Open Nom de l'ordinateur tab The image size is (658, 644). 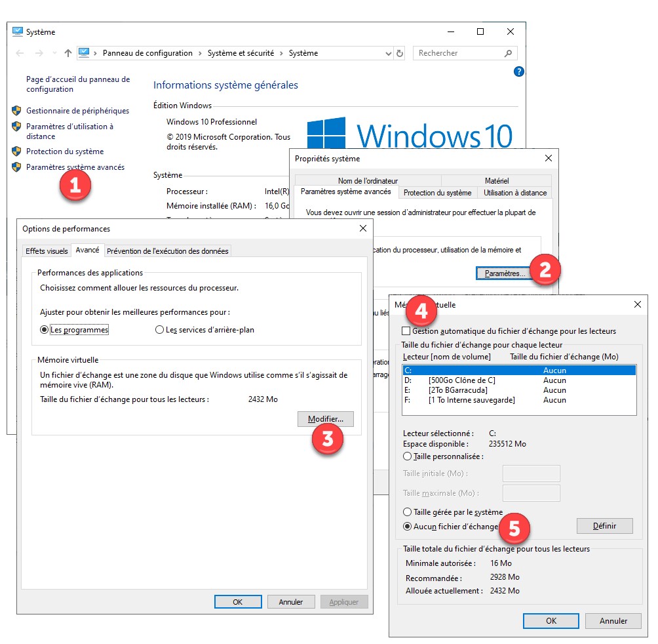368,181
